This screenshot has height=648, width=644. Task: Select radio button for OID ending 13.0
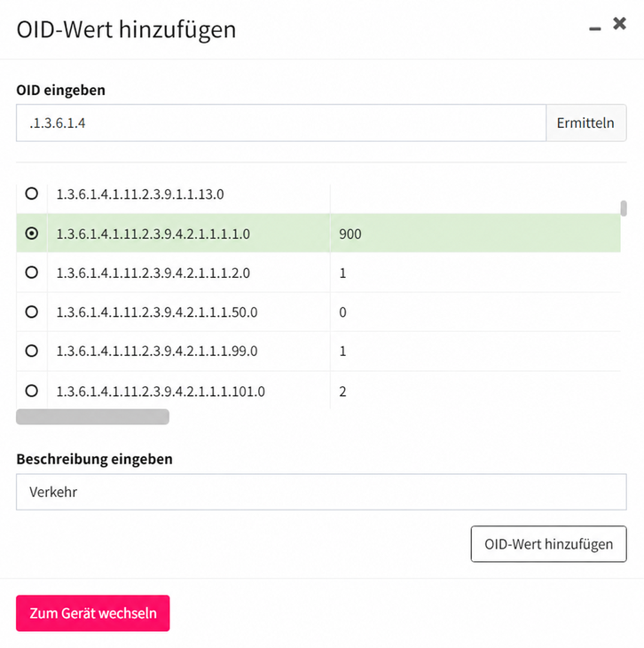click(x=32, y=194)
